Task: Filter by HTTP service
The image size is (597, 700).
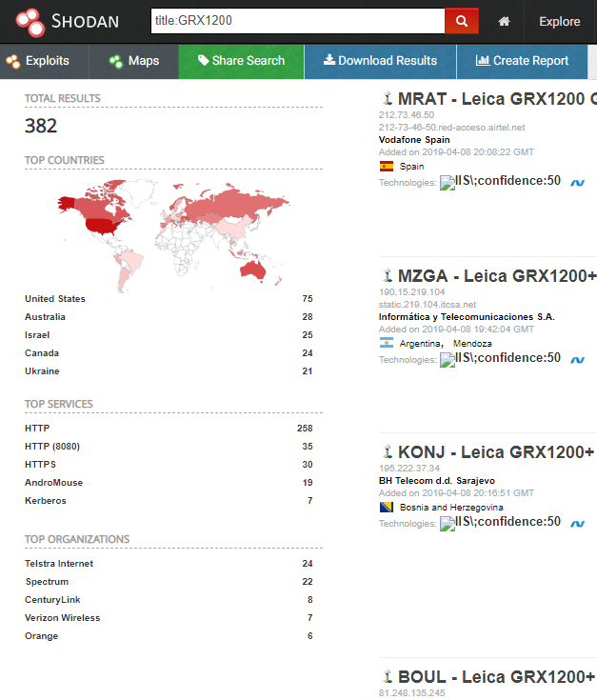Action: pos(37,429)
